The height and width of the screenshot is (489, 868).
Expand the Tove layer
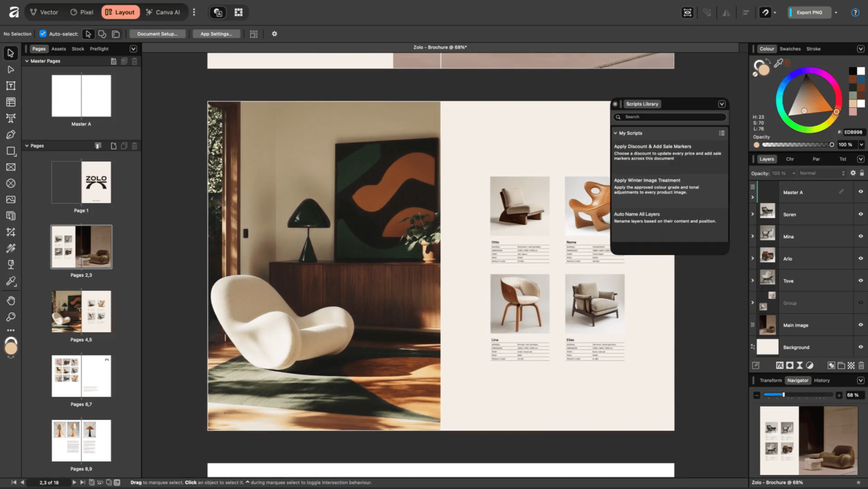752,280
